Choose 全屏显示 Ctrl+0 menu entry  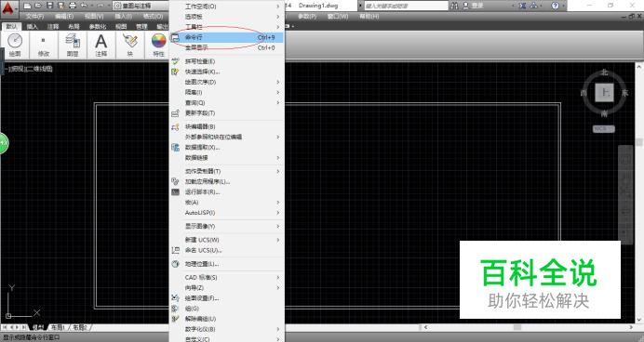(227, 48)
